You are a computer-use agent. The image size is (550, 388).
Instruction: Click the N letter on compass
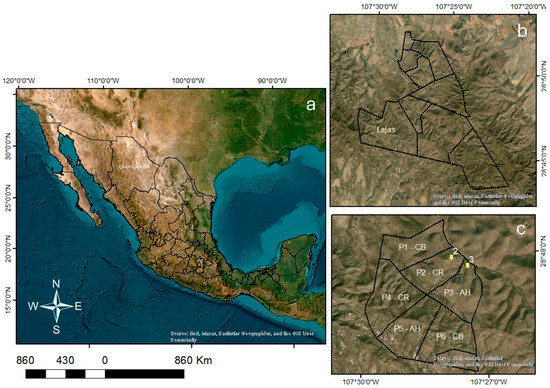pos(56,284)
